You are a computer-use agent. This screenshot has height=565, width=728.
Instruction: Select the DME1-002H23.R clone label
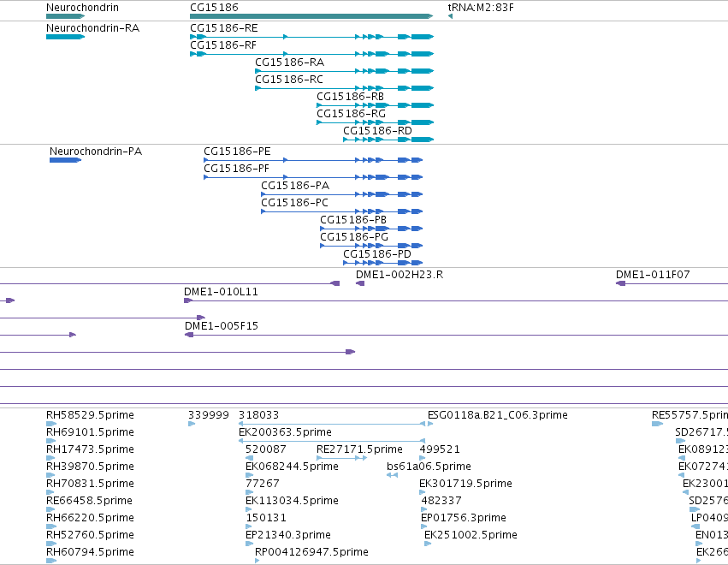tap(400, 275)
